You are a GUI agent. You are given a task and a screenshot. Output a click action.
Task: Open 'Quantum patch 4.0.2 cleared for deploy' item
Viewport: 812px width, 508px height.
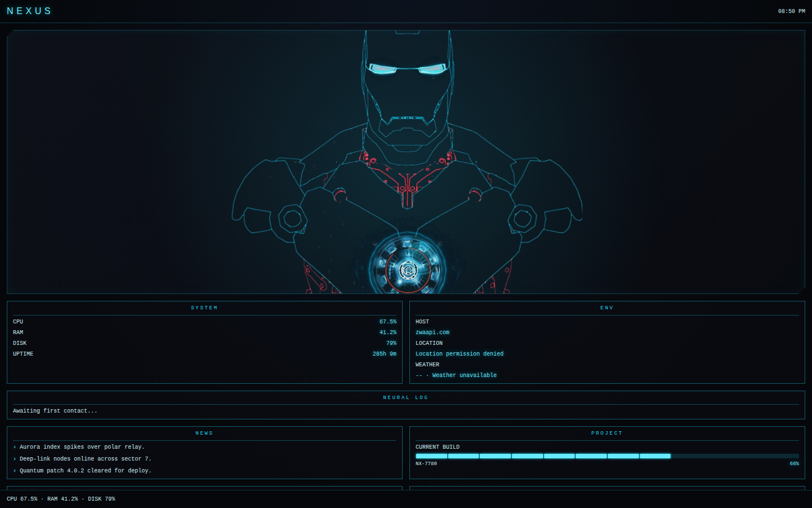point(85,471)
